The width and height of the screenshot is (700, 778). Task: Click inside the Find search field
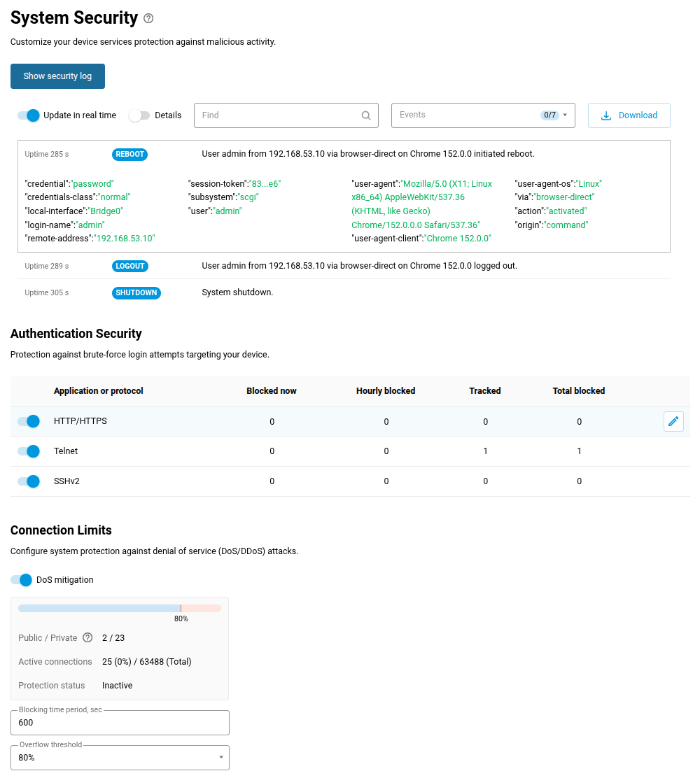[278, 115]
